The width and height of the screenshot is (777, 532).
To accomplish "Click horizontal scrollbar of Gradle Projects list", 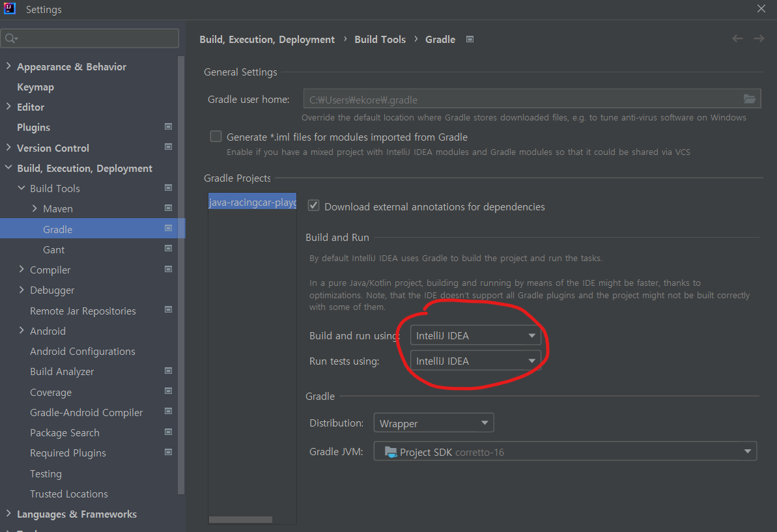I will click(240, 519).
